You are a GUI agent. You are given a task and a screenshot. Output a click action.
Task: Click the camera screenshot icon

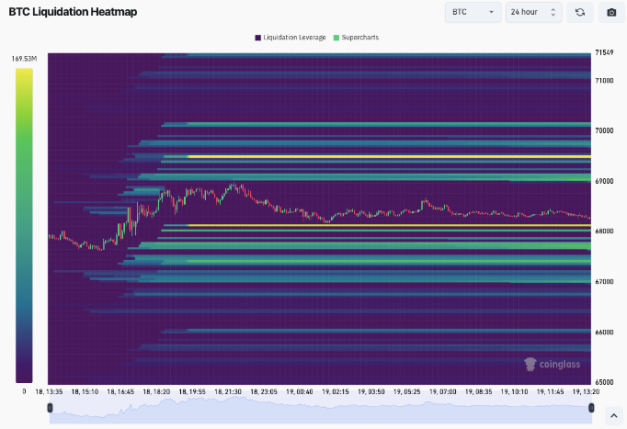(x=611, y=13)
